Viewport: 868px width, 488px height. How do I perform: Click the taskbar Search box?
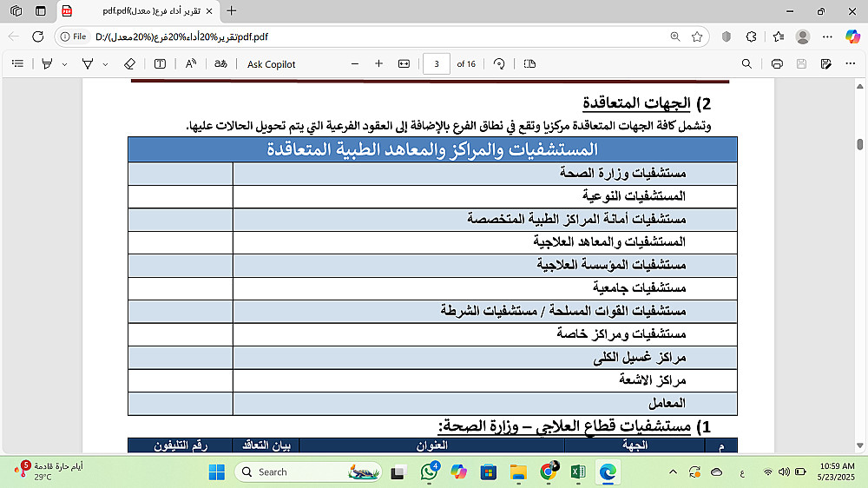(308, 472)
